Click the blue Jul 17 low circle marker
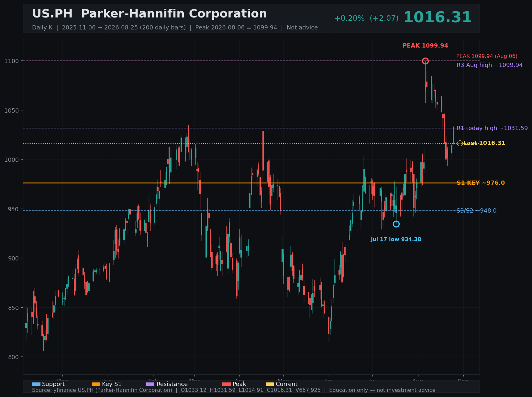 tap(396, 224)
